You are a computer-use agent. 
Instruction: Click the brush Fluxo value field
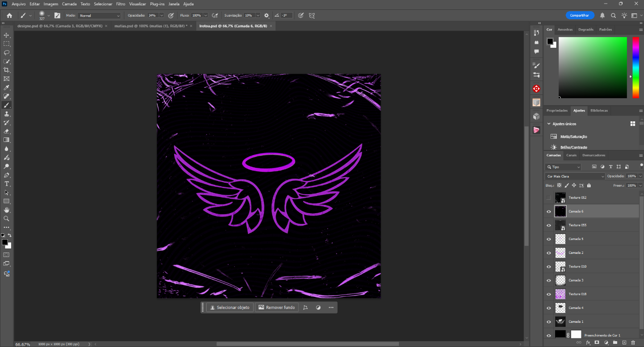[197, 15]
